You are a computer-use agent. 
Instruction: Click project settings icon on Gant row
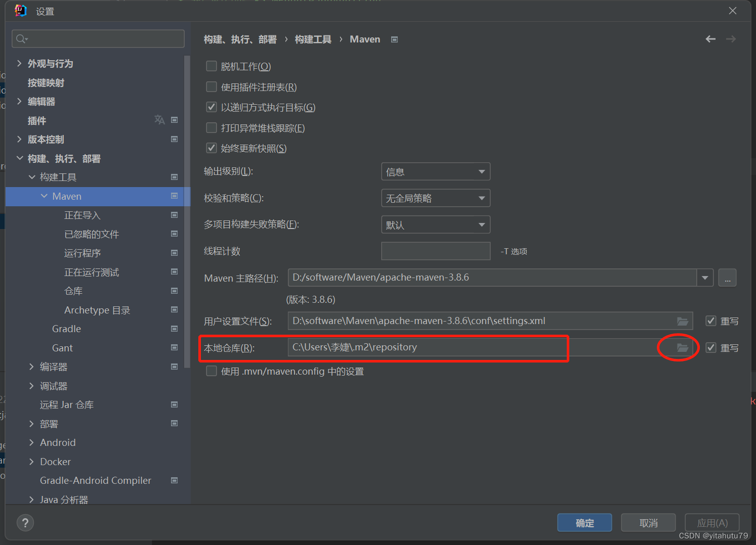[x=175, y=347]
